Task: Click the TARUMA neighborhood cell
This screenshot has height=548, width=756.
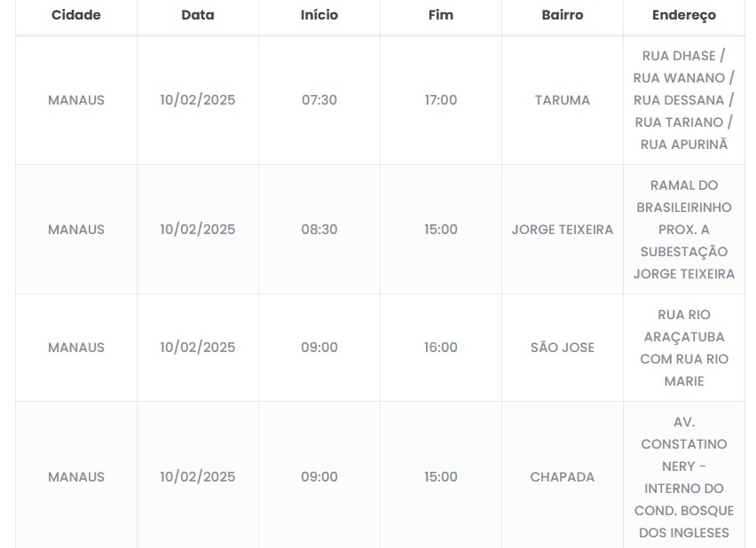Action: pos(563,100)
